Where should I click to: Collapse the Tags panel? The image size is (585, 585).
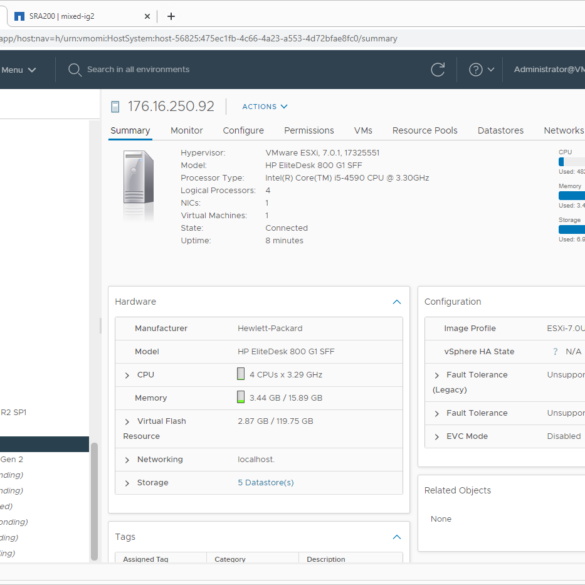click(x=397, y=537)
